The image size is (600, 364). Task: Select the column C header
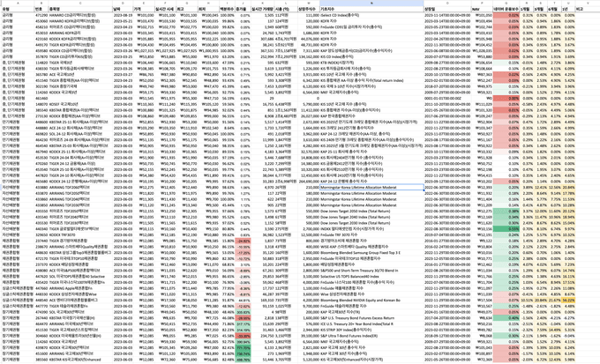(80, 3)
